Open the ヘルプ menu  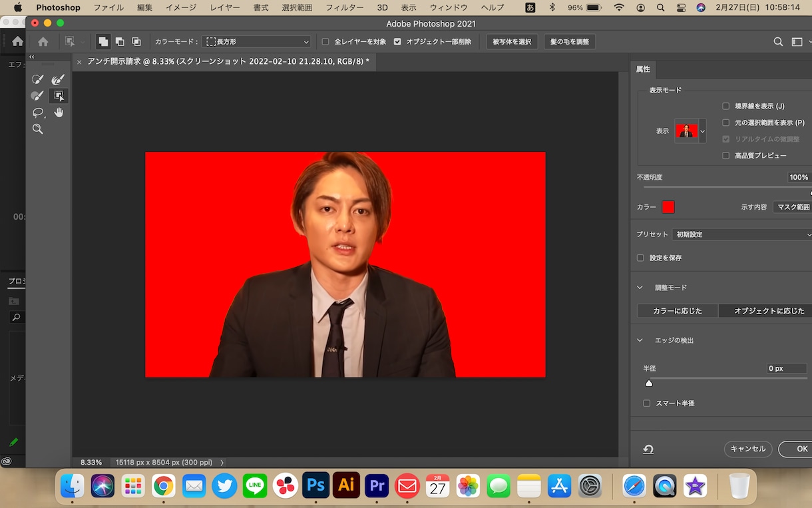point(493,7)
